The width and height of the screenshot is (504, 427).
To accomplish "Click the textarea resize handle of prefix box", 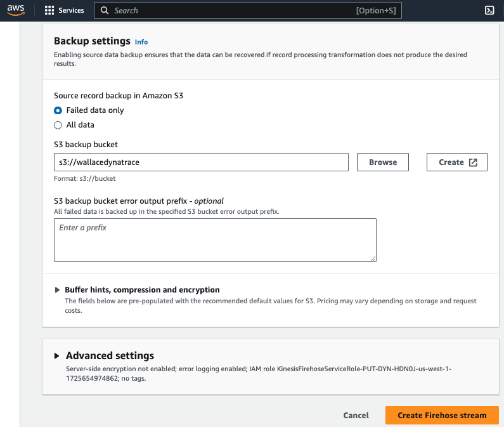I will pyautogui.click(x=373, y=258).
